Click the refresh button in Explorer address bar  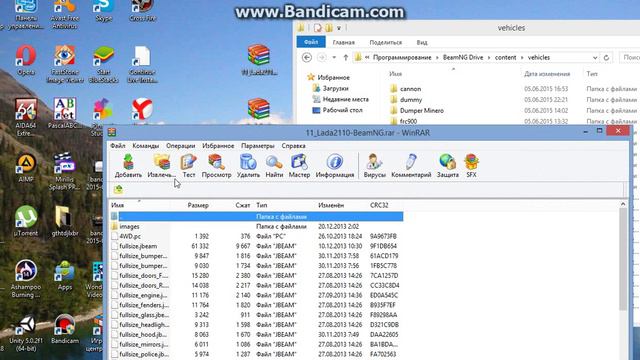tap(606, 58)
